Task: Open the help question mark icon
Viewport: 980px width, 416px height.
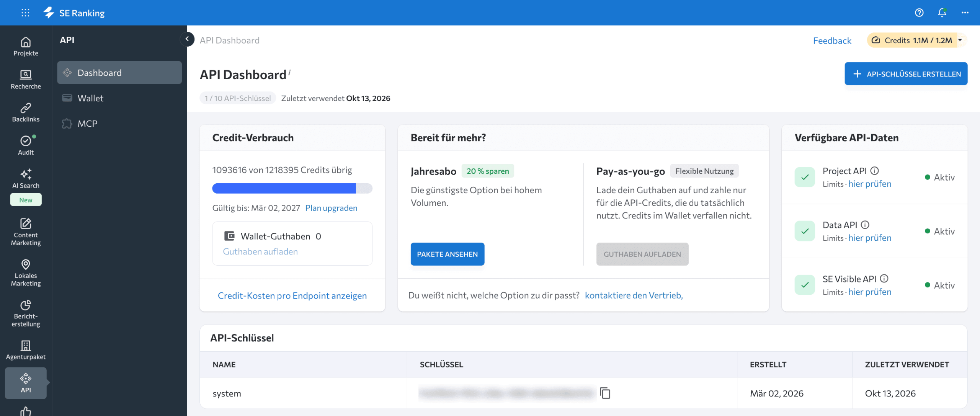Action: (x=919, y=13)
